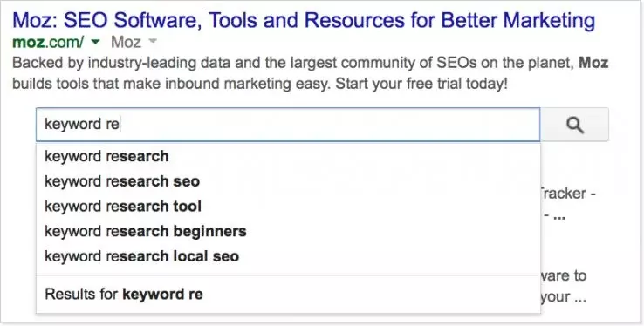The width and height of the screenshot is (644, 326).
Task: Focus the search box containing keyword re
Action: click(x=288, y=125)
